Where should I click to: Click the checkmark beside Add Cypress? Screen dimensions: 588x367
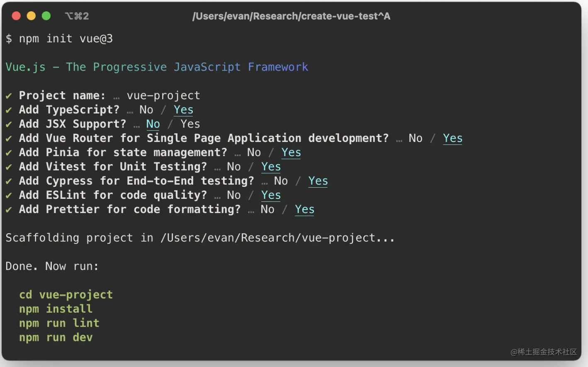(x=9, y=181)
